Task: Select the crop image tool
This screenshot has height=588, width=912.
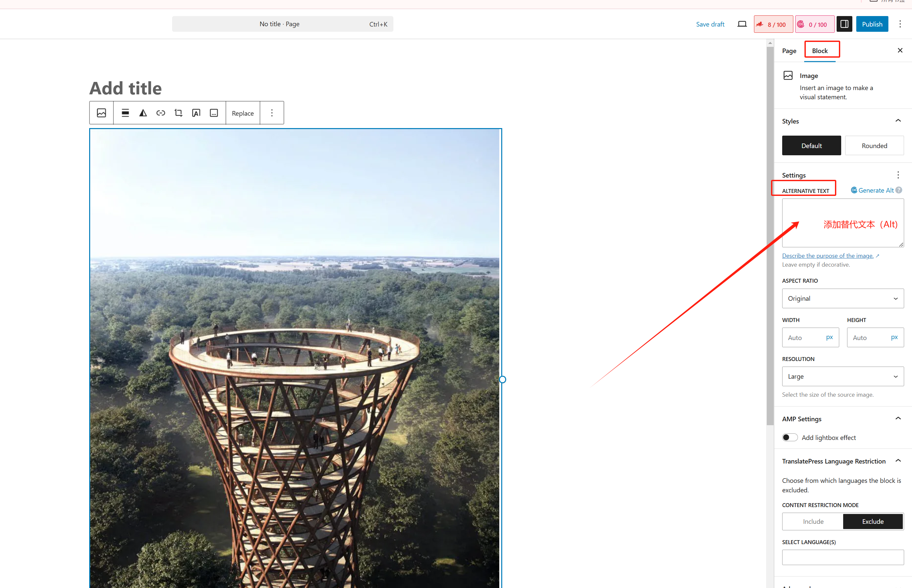Action: click(x=178, y=113)
